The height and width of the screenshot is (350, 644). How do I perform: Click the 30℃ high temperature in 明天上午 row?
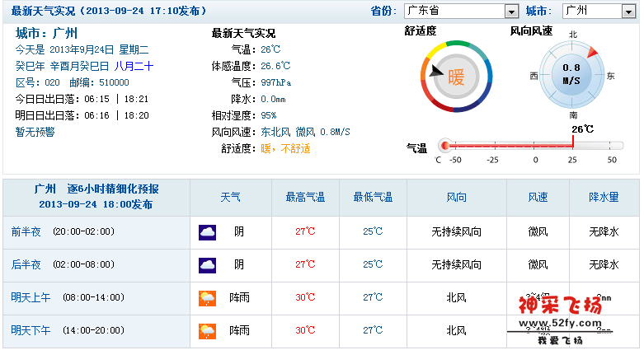[305, 297]
